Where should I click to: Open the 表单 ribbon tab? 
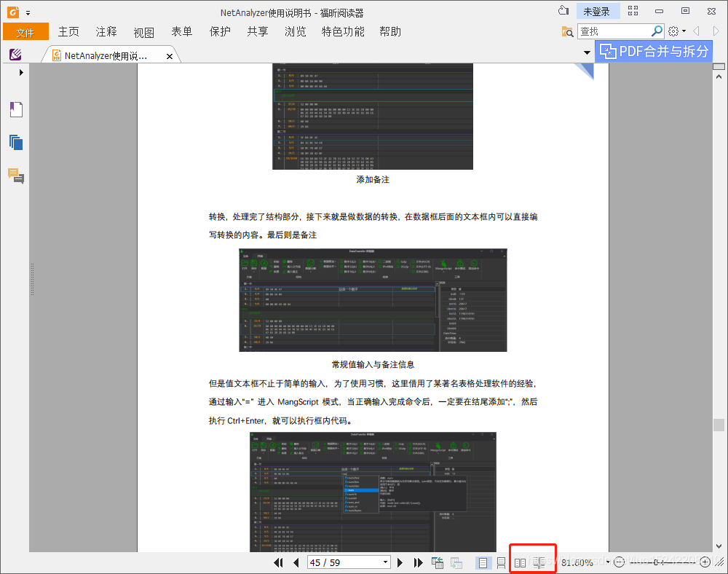[181, 31]
